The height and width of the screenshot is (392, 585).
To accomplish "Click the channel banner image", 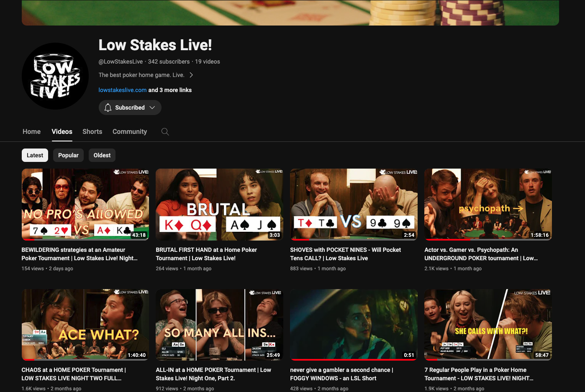I will tap(290, 13).
